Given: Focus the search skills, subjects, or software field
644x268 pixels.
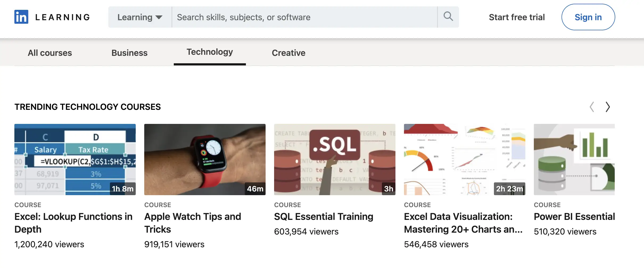Looking at the screenshot, I should [305, 17].
